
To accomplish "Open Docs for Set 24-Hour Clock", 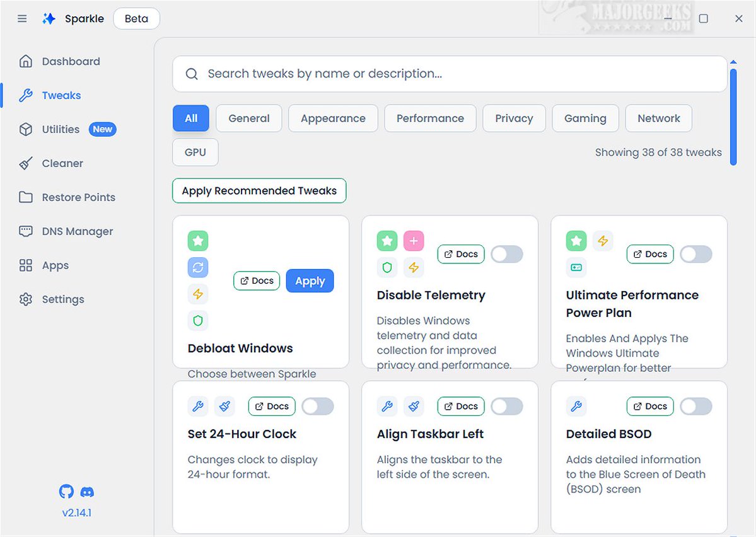I will 272,407.
